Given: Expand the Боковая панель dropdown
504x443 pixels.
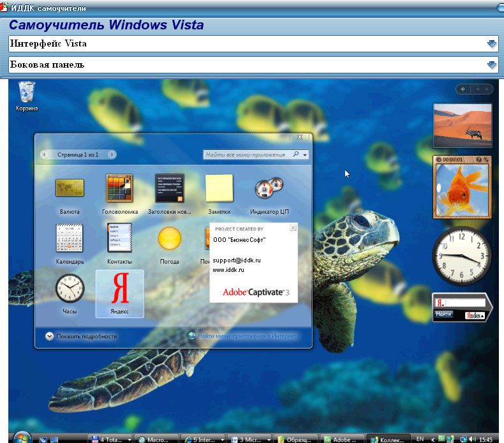Looking at the screenshot, I should coord(491,64).
